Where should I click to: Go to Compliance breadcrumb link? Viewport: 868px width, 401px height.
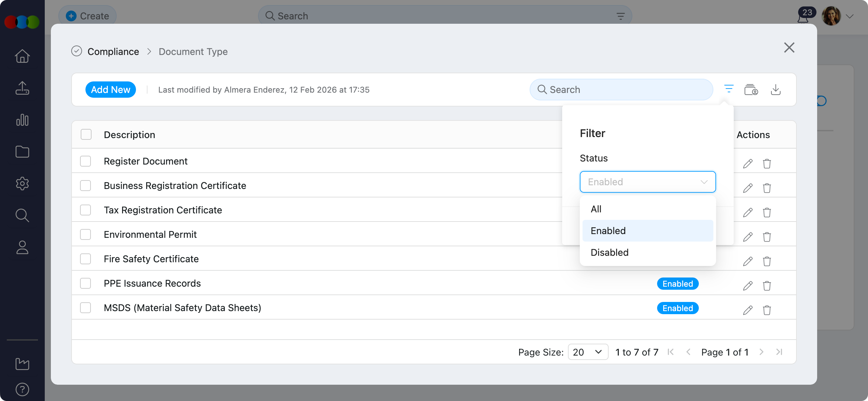[113, 52]
